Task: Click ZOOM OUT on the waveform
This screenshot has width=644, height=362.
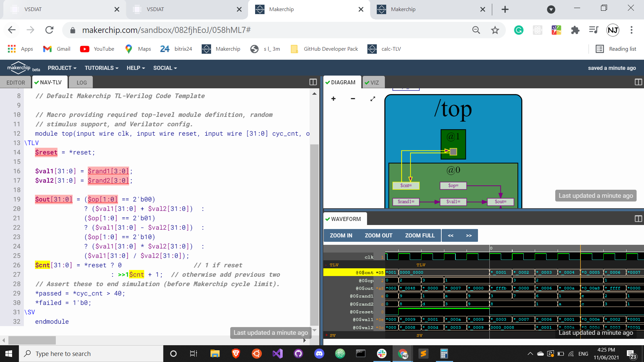Action: [x=378, y=235]
